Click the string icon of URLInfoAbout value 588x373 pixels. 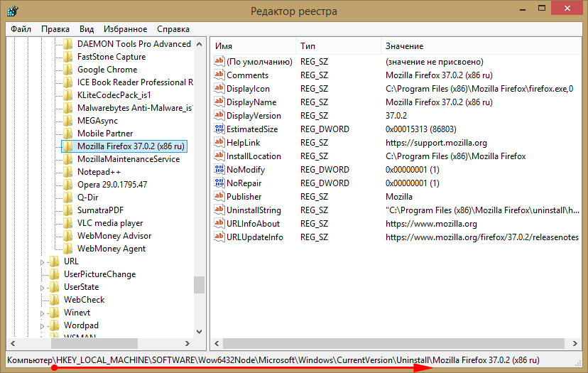pos(219,223)
